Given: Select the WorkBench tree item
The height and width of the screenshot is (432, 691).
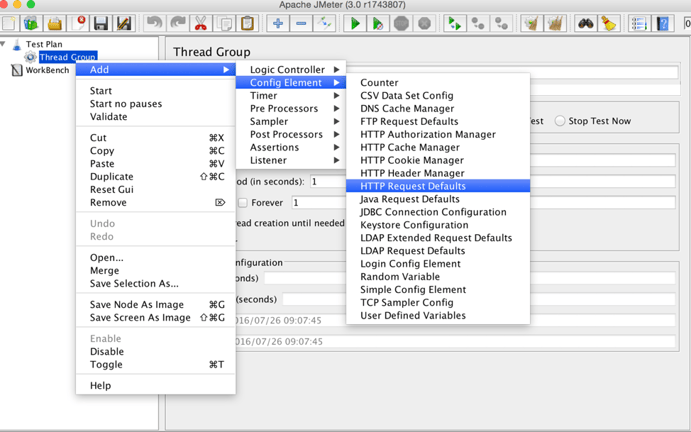Looking at the screenshot, I should click(47, 70).
